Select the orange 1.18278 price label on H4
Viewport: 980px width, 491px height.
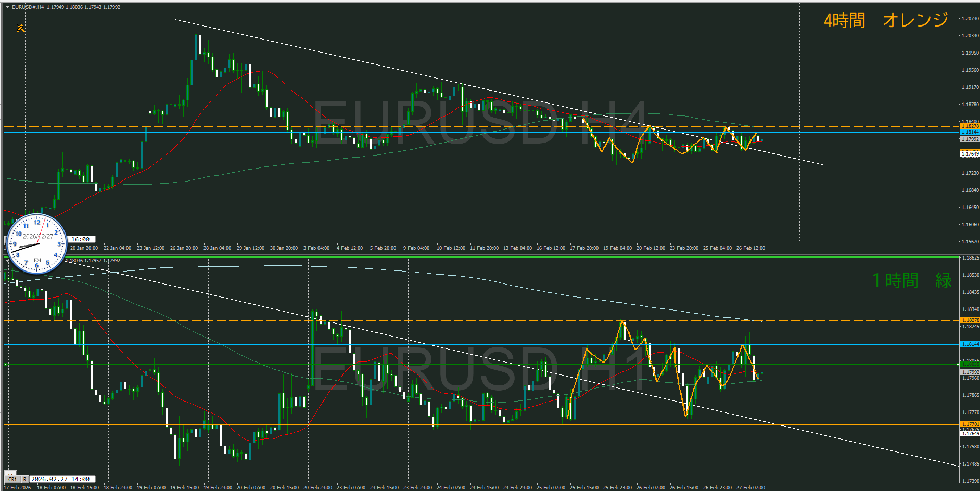(970, 126)
